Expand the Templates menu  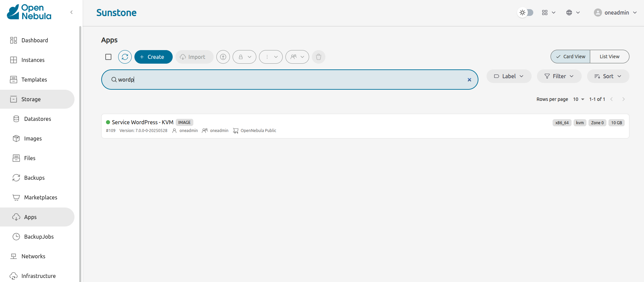coord(37,80)
